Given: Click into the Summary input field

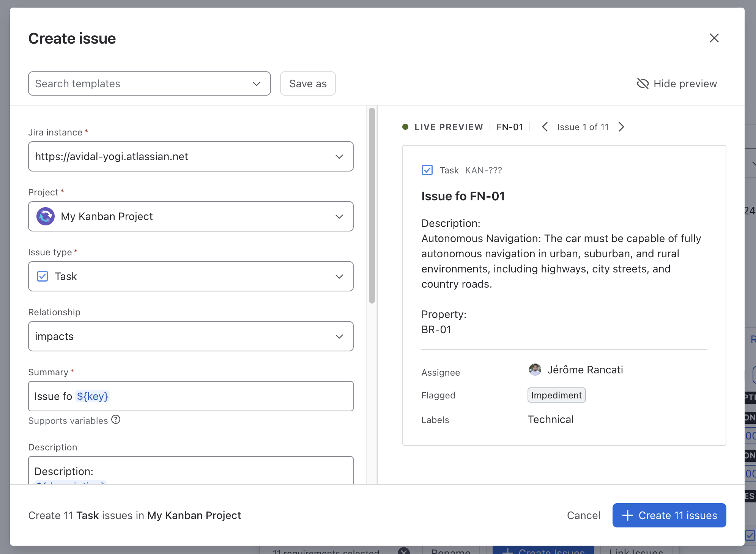Looking at the screenshot, I should point(191,396).
